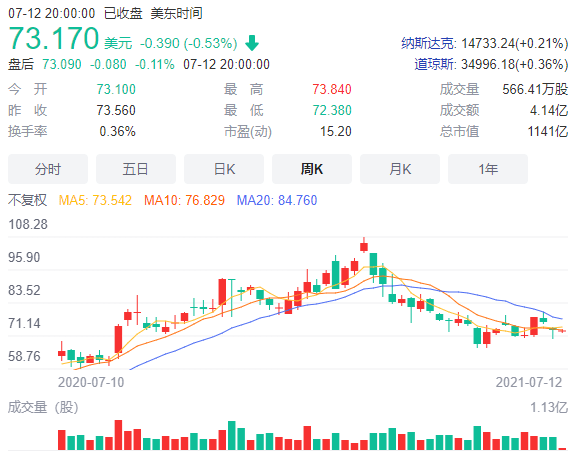Switch to the 月K chart tab
The height and width of the screenshot is (454, 574).
(400, 169)
